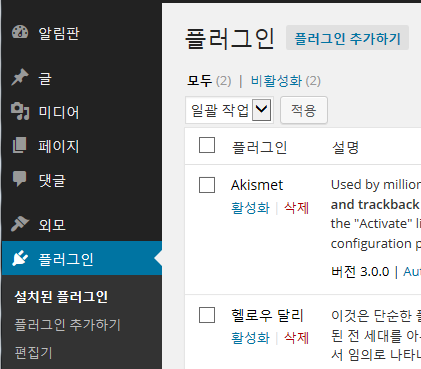Image resolution: width=421 pixels, height=369 pixels.
Task: Click the 외모 paintbrush icon
Action: [20, 224]
